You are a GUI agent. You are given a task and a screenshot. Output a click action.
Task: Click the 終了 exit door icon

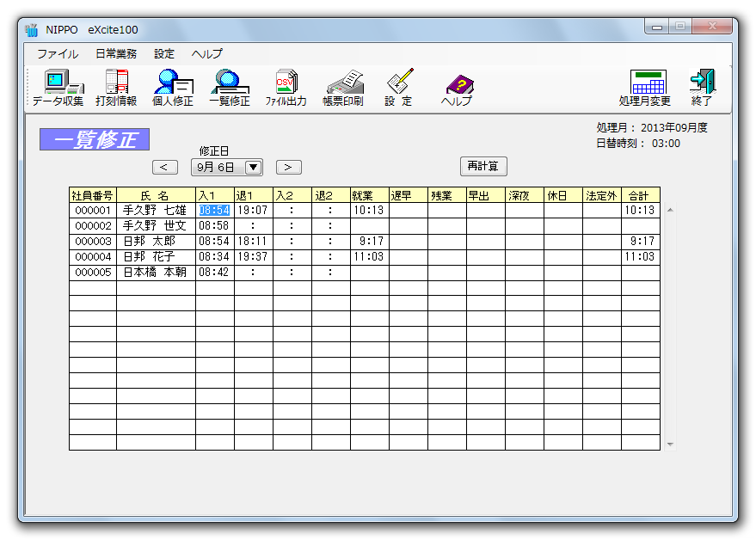tap(702, 87)
